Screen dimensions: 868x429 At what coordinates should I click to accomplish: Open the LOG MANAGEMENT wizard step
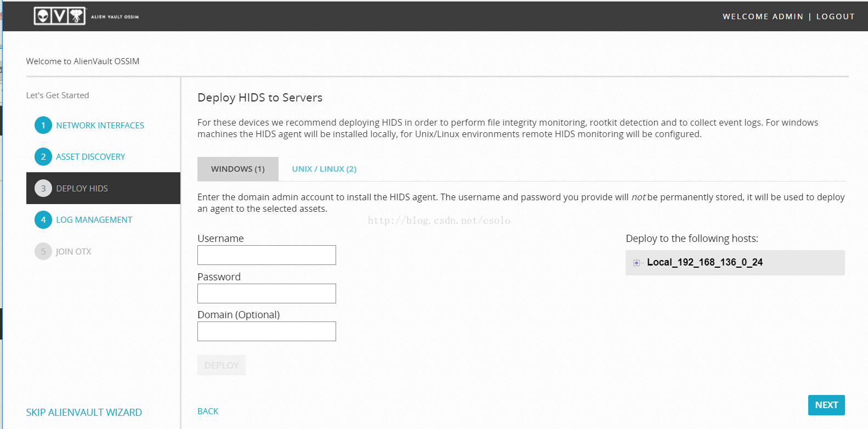point(94,219)
